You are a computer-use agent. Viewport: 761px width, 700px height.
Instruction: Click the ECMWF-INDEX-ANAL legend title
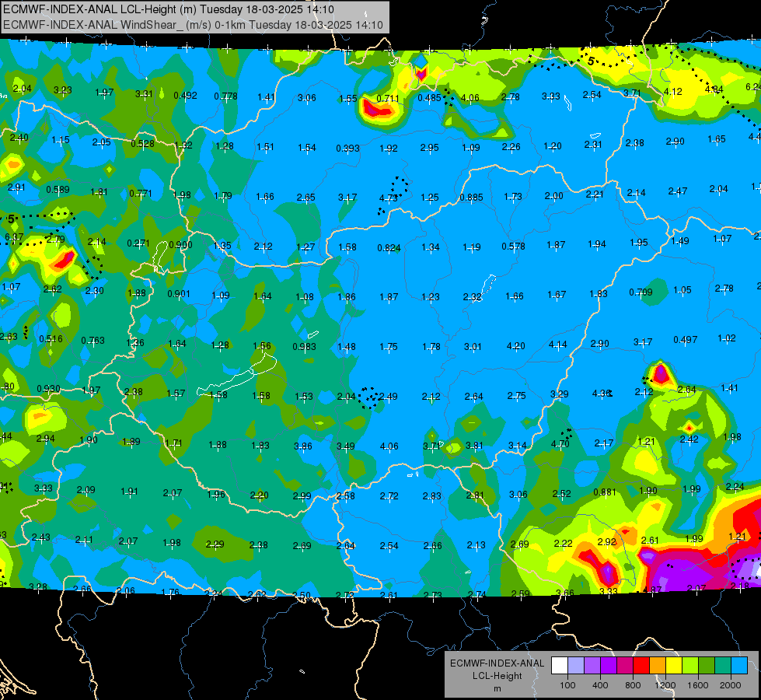pyautogui.click(x=497, y=663)
